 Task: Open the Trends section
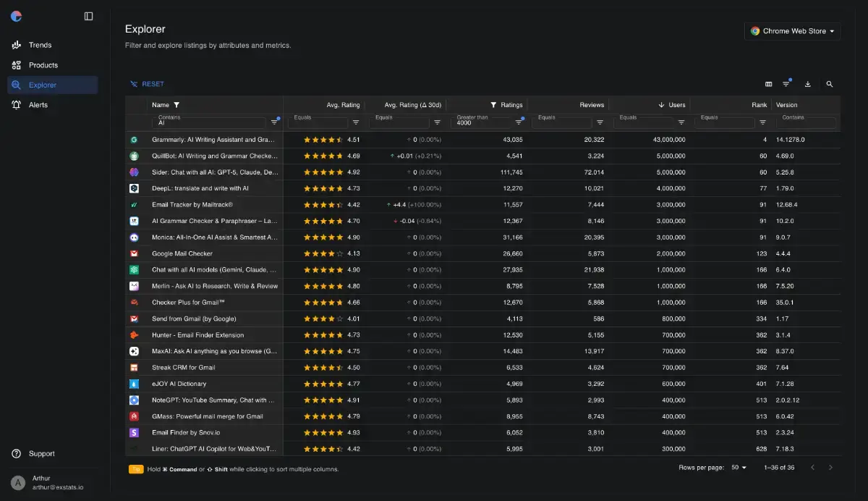pyautogui.click(x=52, y=45)
